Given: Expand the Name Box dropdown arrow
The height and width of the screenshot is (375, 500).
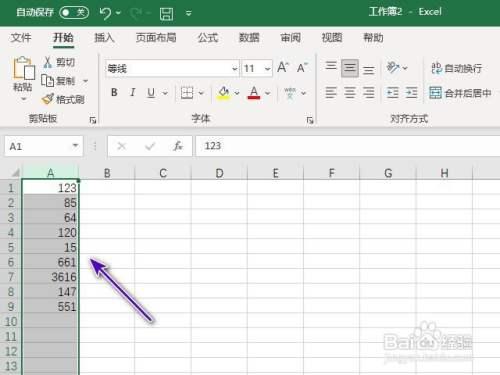Looking at the screenshot, I should [x=75, y=146].
